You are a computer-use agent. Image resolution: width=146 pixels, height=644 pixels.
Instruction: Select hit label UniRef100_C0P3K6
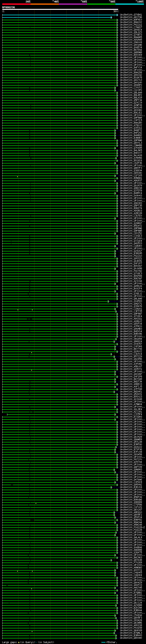pos(131,347)
